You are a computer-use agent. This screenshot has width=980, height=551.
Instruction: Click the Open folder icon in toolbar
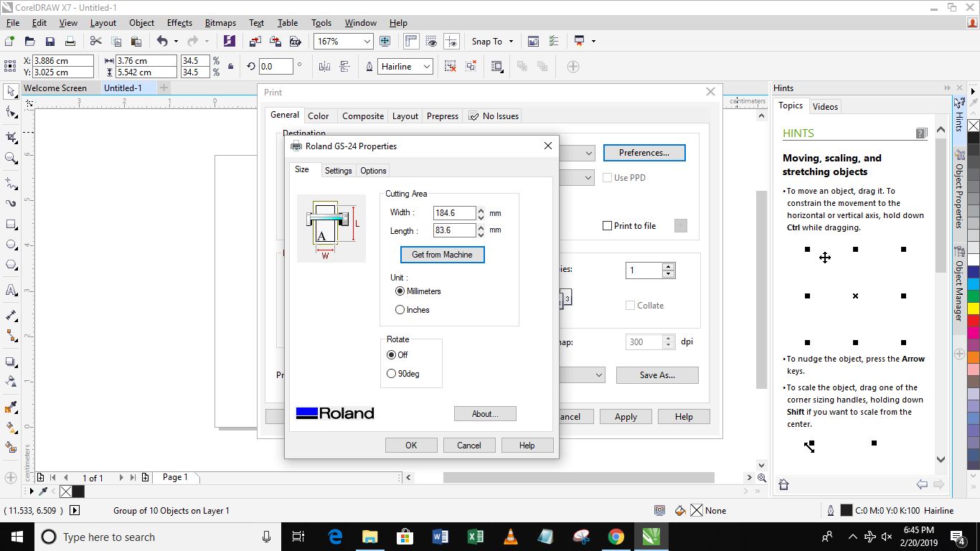point(30,42)
